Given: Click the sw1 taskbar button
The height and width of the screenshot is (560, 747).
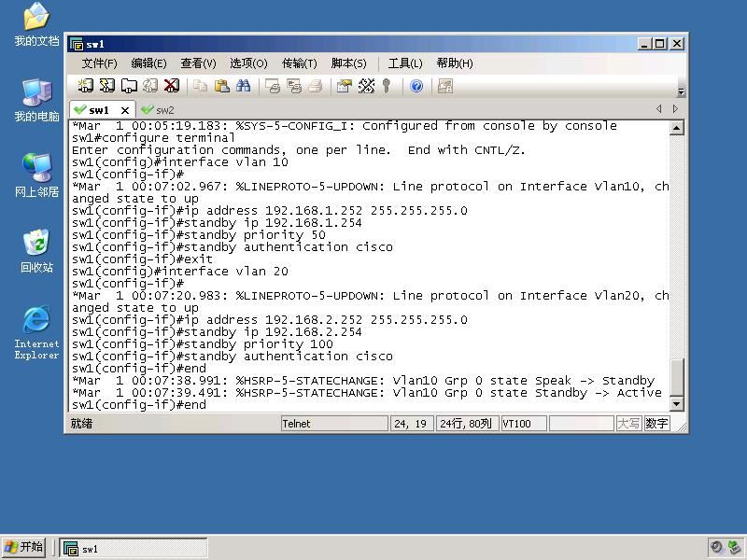Looking at the screenshot, I should click(x=134, y=548).
